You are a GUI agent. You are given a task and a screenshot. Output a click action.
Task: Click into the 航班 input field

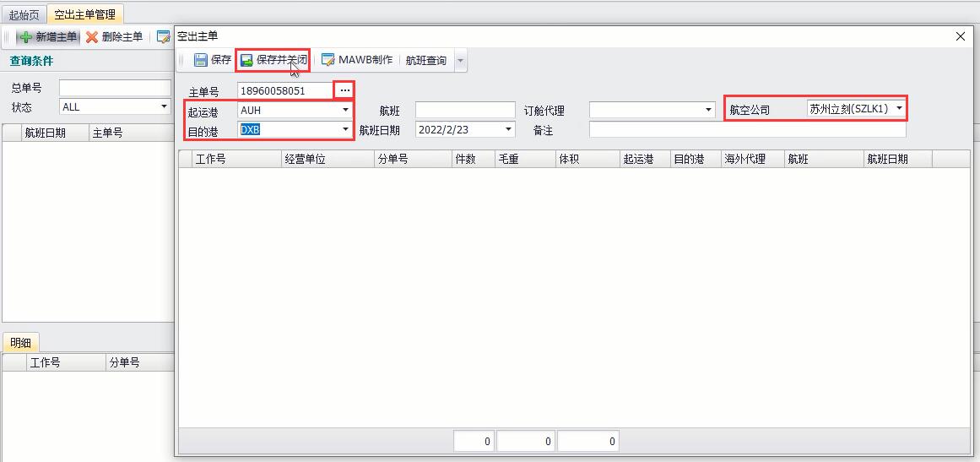pos(465,111)
